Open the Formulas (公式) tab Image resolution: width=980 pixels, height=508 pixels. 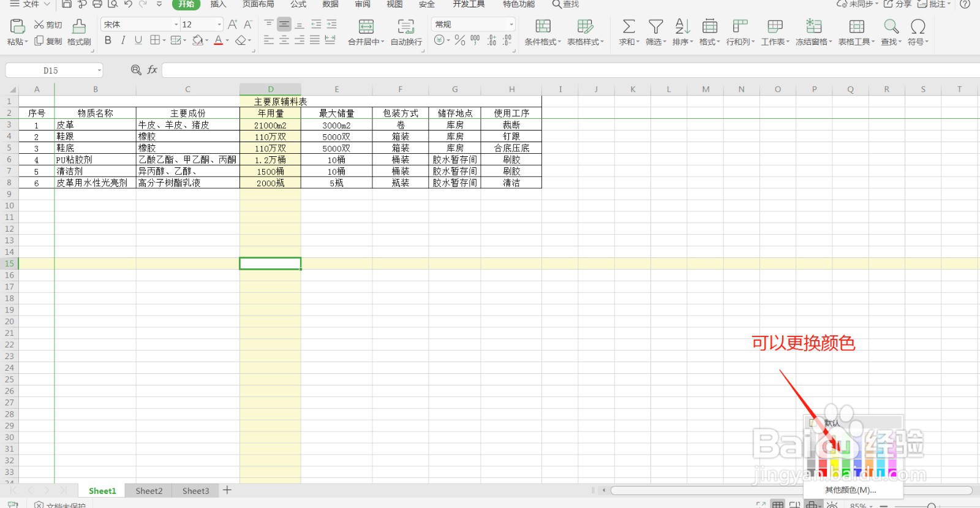(x=298, y=4)
